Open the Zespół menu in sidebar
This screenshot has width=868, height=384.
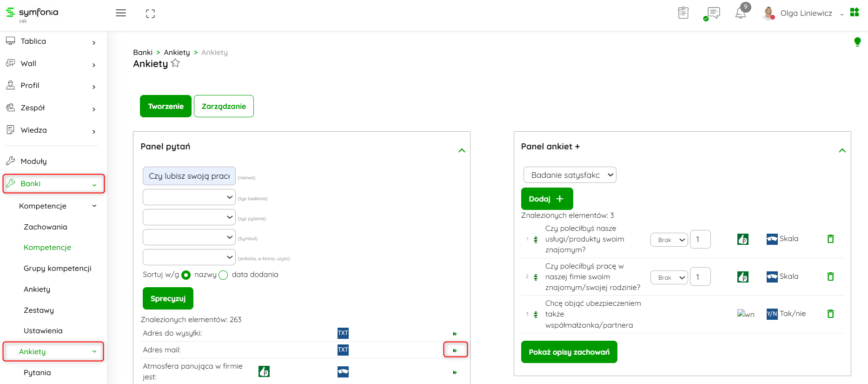tap(51, 108)
